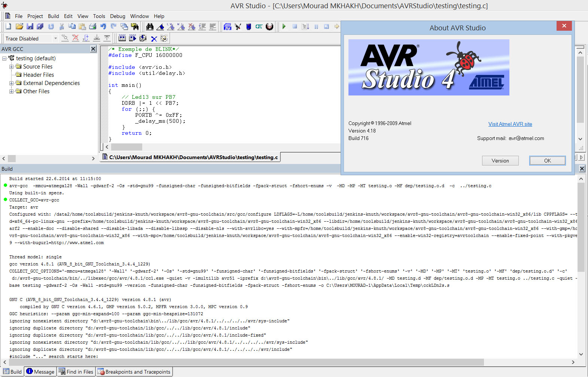Expand the External Dependencies folder
The height and width of the screenshot is (377, 588).
tap(11, 83)
